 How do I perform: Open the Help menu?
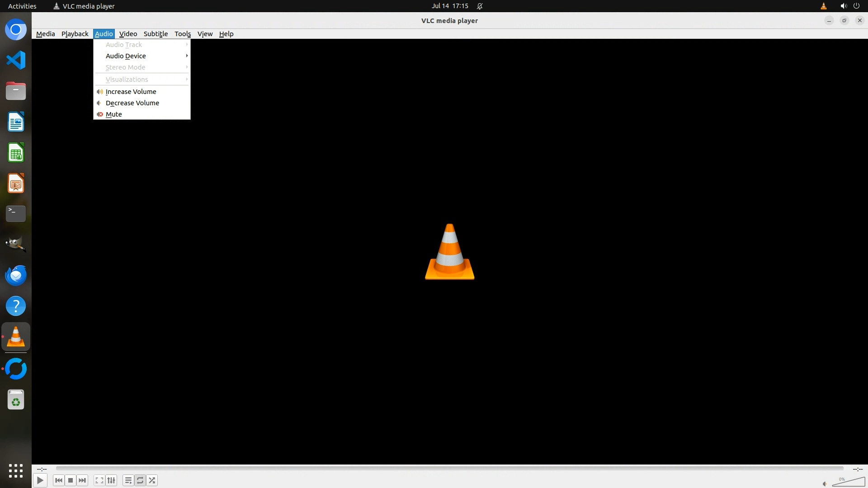pyautogui.click(x=226, y=34)
